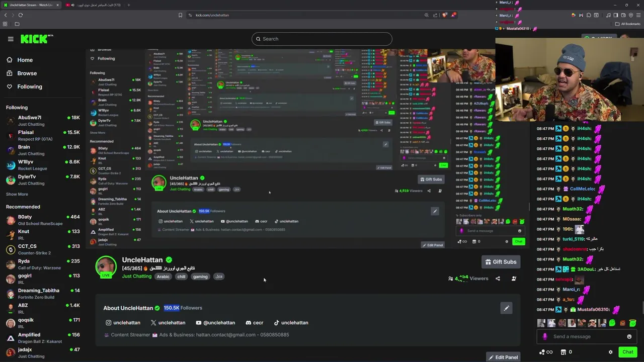The height and width of the screenshot is (362, 644).
Task: Open All Bookmarks in the bookmarks bar
Action: click(627, 24)
